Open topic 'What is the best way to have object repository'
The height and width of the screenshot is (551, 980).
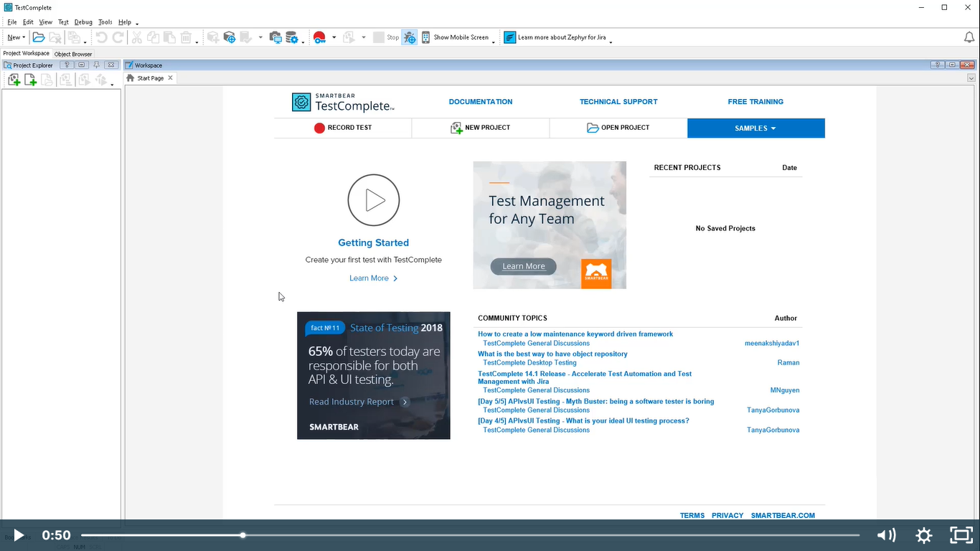click(x=552, y=354)
